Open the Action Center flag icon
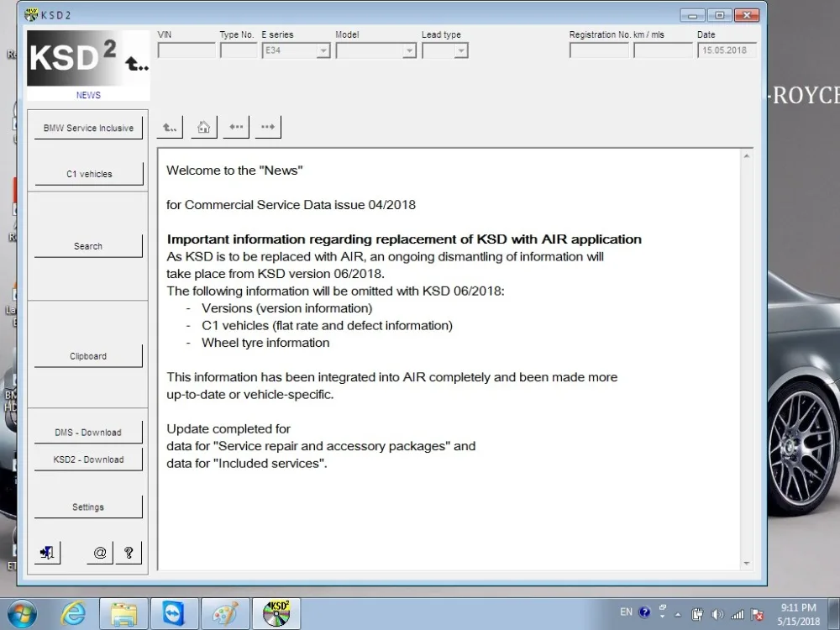 tap(757, 615)
